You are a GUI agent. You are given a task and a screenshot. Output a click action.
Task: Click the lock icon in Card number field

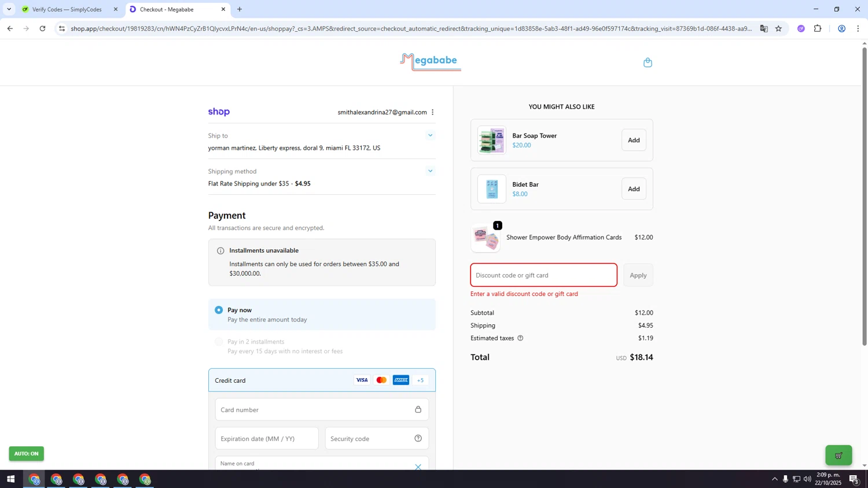pos(418,409)
